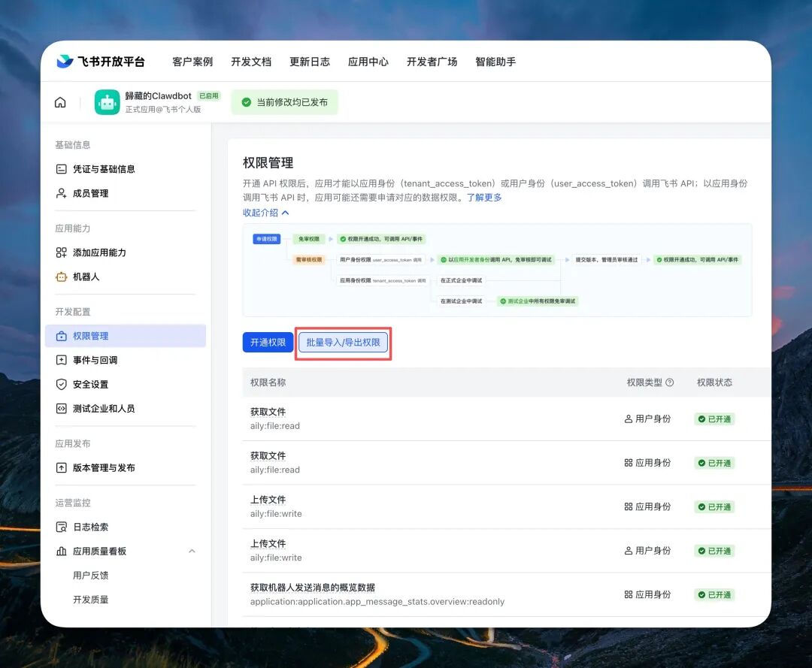812x668 pixels.
Task: Open the home icon in top bar
Action: tap(60, 101)
